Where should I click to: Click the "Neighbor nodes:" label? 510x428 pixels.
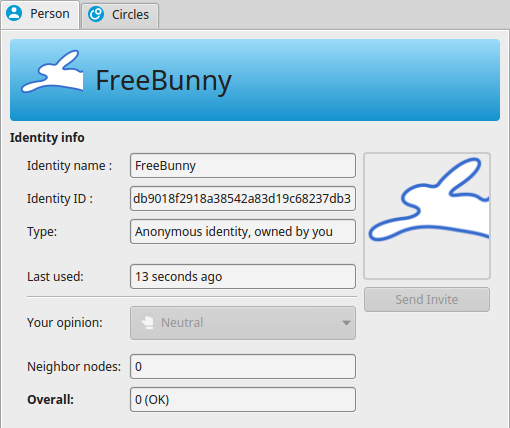74,366
